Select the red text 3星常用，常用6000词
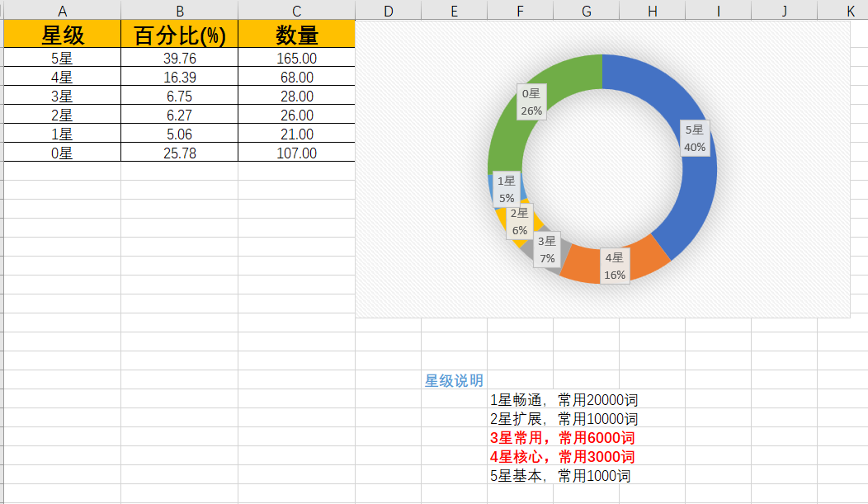Image resolution: width=868 pixels, height=504 pixels. pos(563,438)
